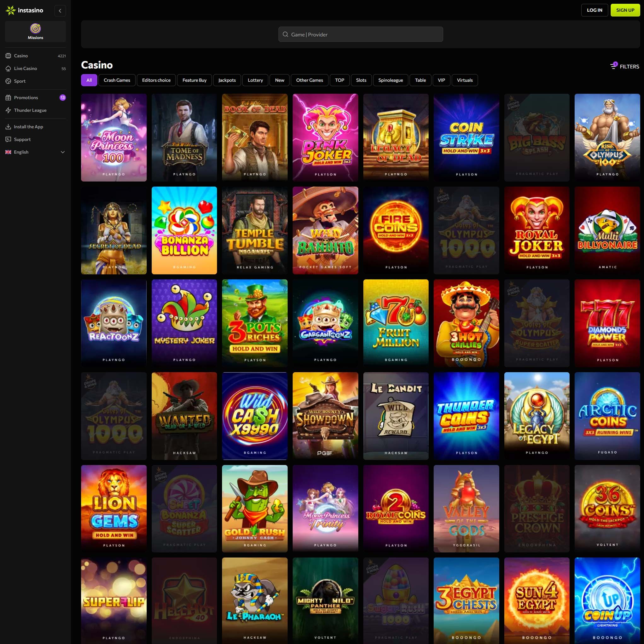Collapse the sidebar with the chevron button
Image resolution: width=644 pixels, height=644 pixels.
[60, 11]
